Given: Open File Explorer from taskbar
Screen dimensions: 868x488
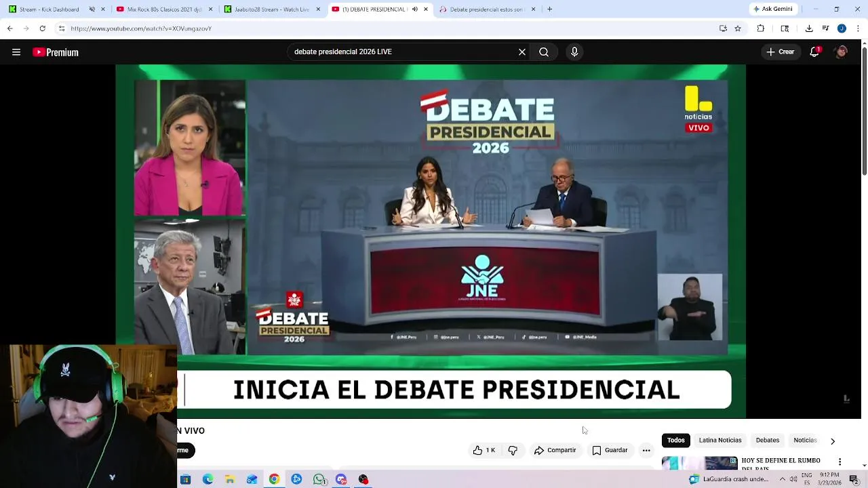Looking at the screenshot, I should 230,479.
